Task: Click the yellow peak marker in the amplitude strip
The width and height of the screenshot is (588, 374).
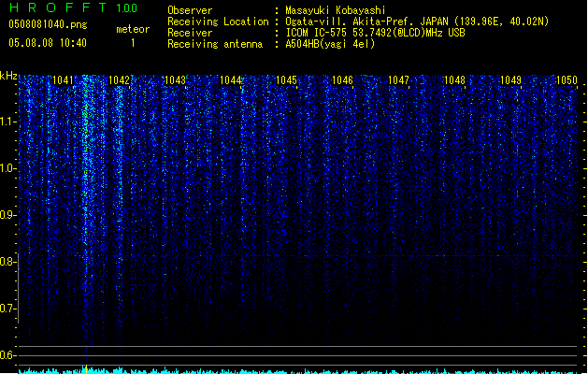Action: coord(87,369)
